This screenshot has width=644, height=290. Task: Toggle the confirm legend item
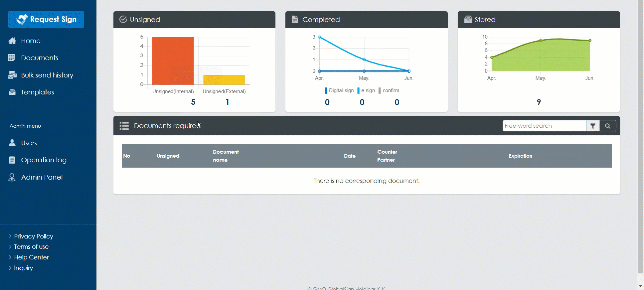[389, 90]
